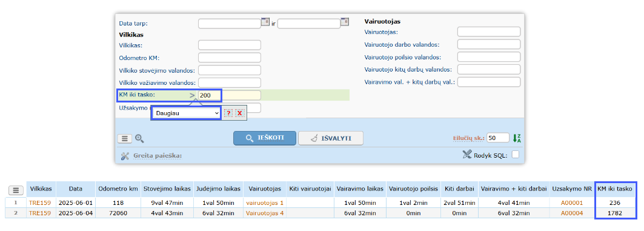Open the TRE159 link in row 1
This screenshot has width=644, height=231.
click(x=40, y=203)
